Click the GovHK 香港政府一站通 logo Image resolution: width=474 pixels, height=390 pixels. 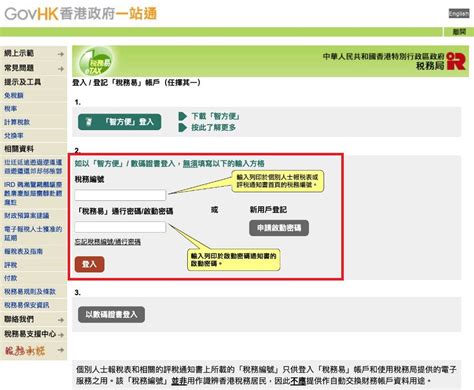pos(80,14)
